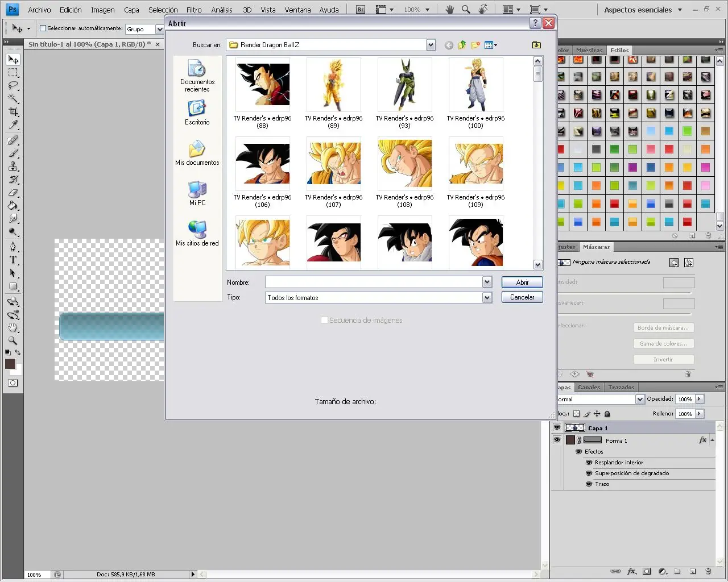Open the Edición menu
Screen dimensions: 728x582
(x=71, y=10)
